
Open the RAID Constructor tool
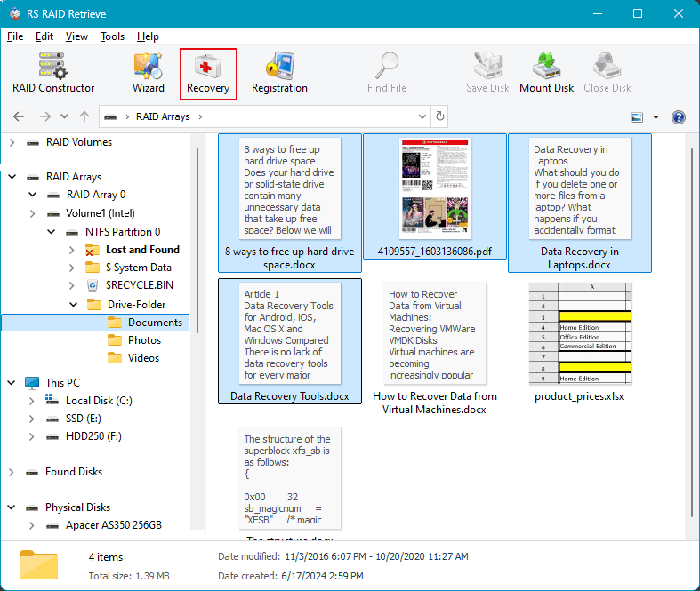(53, 73)
